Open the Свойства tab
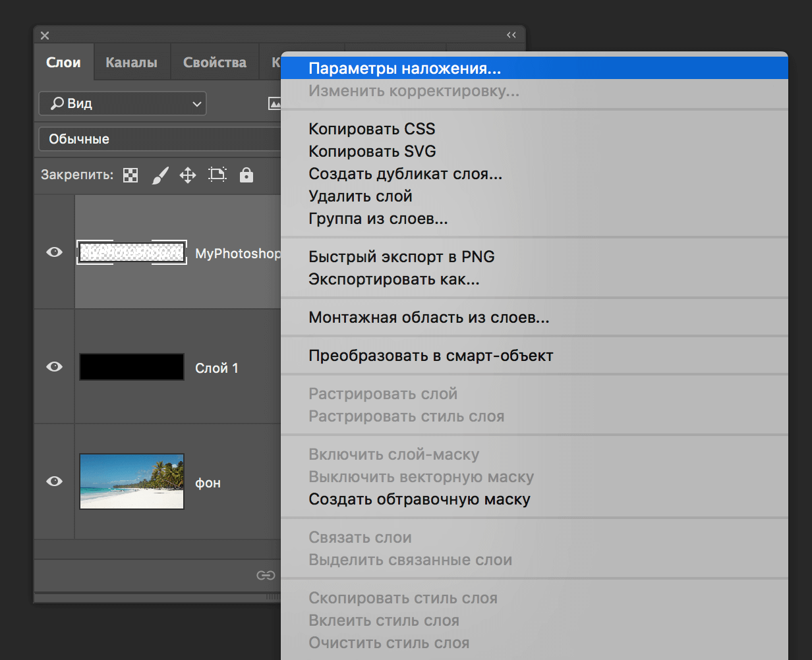The height and width of the screenshot is (660, 812). 215,63
